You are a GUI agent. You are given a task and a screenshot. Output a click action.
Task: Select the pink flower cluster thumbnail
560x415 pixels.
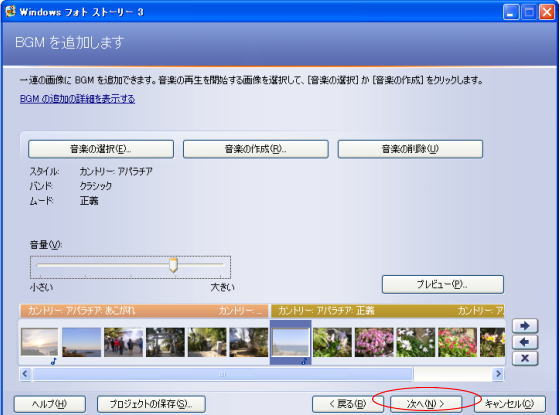[374, 342]
